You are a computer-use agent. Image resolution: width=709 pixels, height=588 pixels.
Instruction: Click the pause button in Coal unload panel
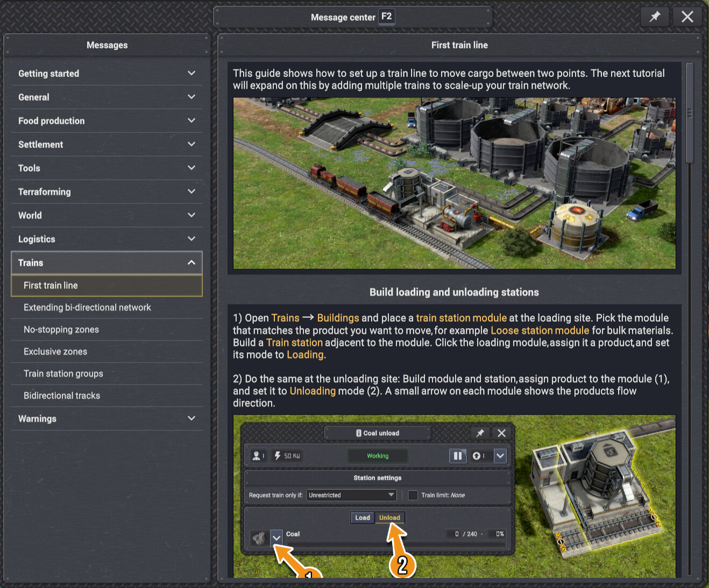[x=458, y=456]
